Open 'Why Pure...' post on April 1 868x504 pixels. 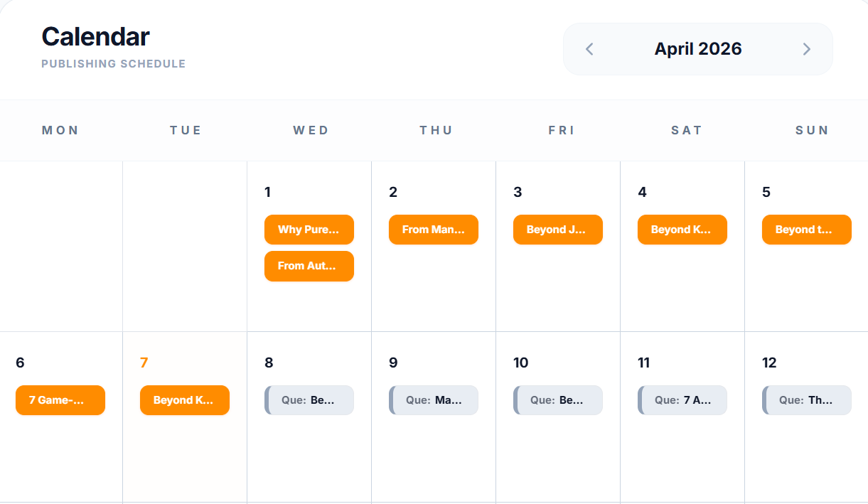pyautogui.click(x=309, y=230)
